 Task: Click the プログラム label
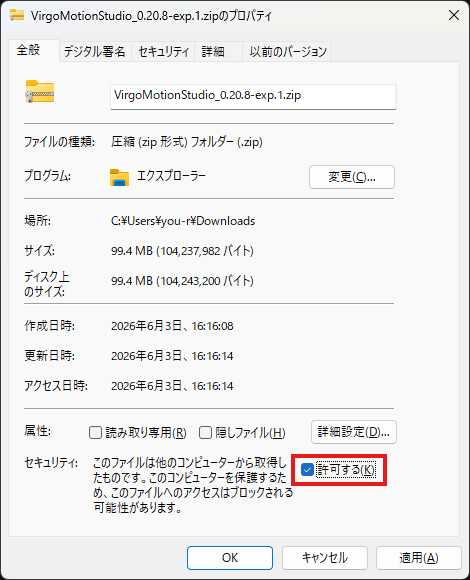(47, 175)
